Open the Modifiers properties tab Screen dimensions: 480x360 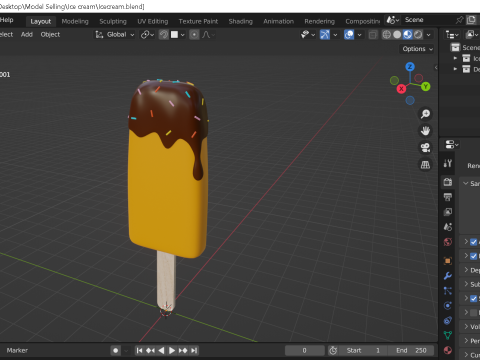pos(448,276)
